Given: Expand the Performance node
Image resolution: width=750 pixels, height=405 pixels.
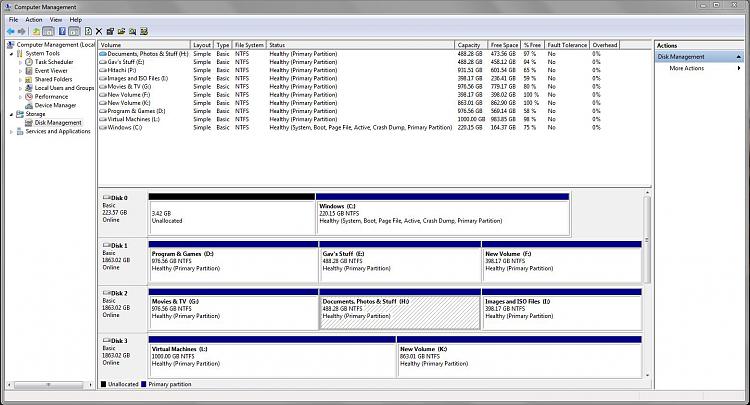Looking at the screenshot, I should pyautogui.click(x=20, y=97).
